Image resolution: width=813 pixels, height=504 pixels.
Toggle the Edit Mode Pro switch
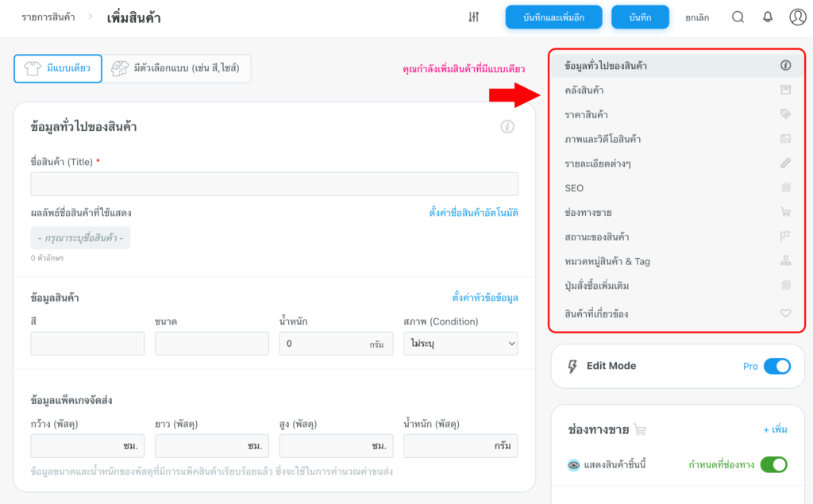(776, 366)
